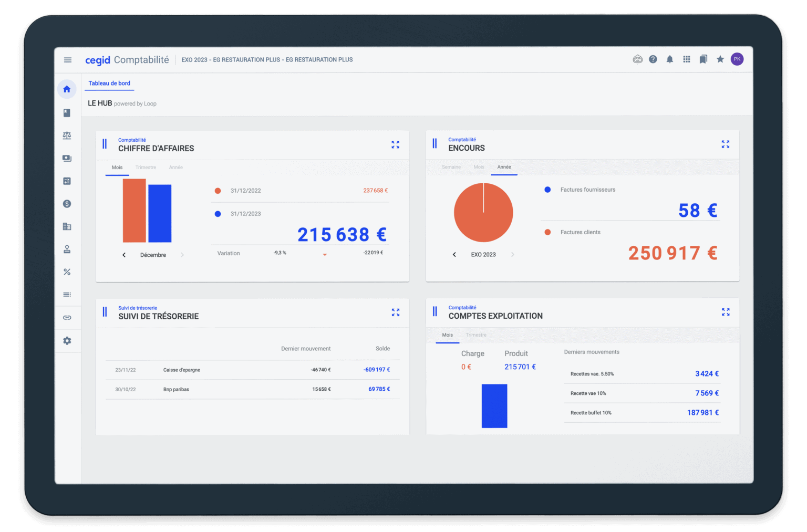Select the Trimestre tab in Chiffre d'affaires
The height and width of the screenshot is (532, 807).
point(146,167)
